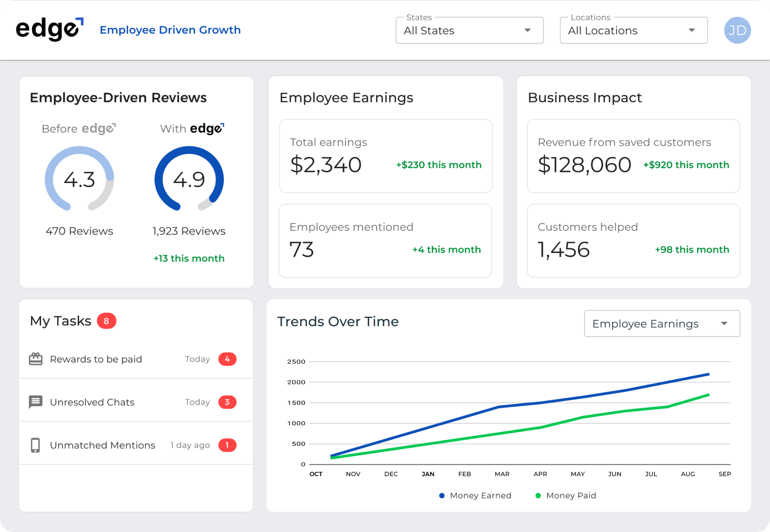This screenshot has width=770, height=532.
Task: Click the gift icon for Rewards to be paid
Action: [35, 359]
